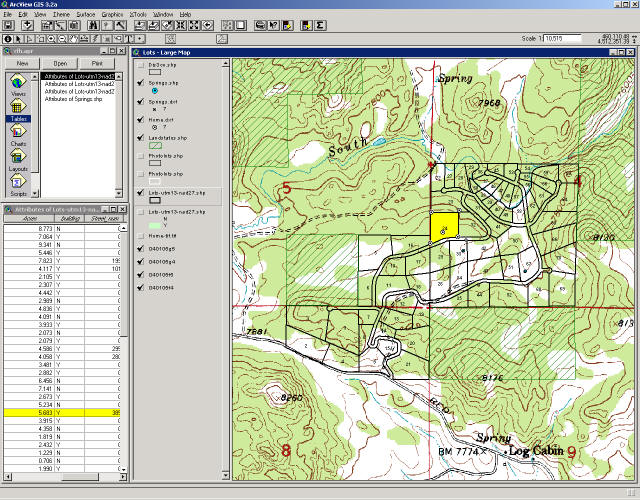Click the Zoom Out (expanding arrows) button
The image size is (640, 500).
pos(194,26)
